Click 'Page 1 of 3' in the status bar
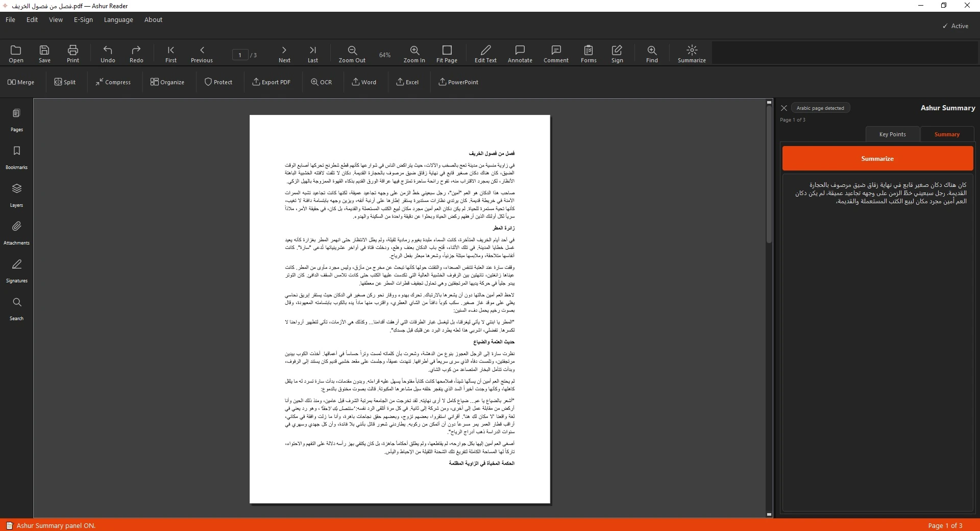Screen dimensions: 980x531 point(945,525)
